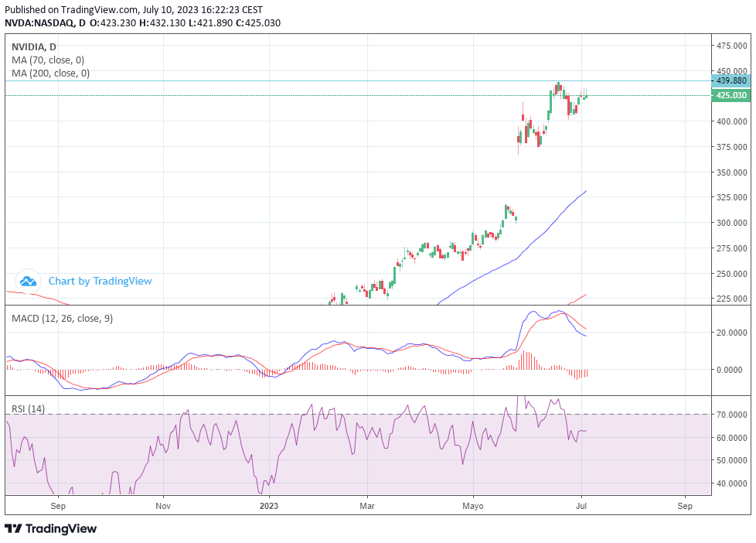Click the 225.000 price axis label

pyautogui.click(x=732, y=299)
